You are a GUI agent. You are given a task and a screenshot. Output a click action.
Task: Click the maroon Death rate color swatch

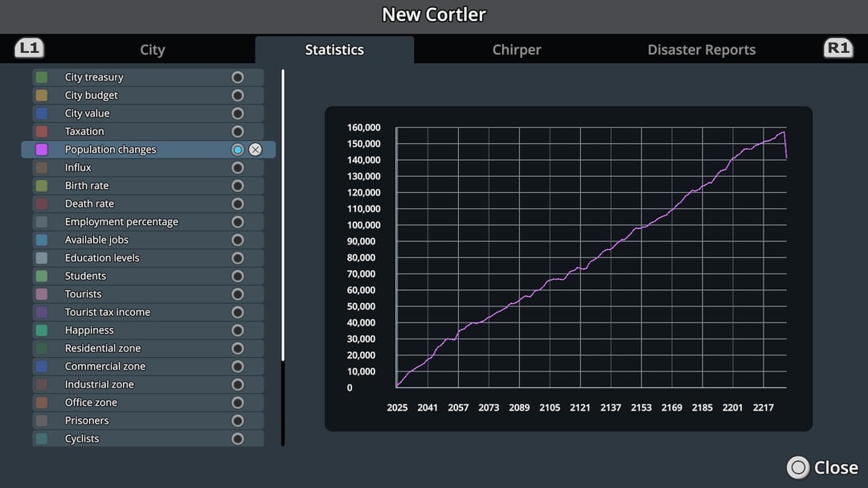[x=42, y=204]
